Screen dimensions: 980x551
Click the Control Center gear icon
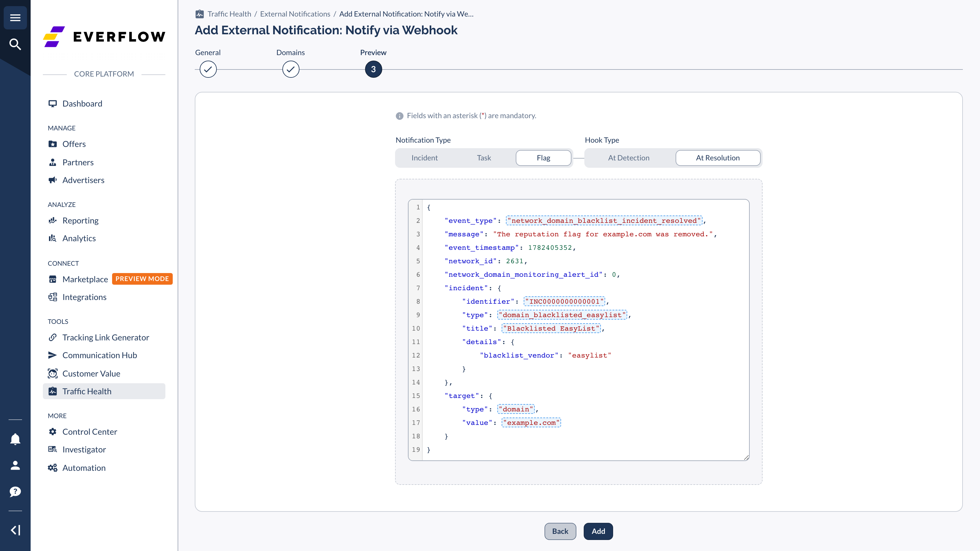click(x=52, y=432)
